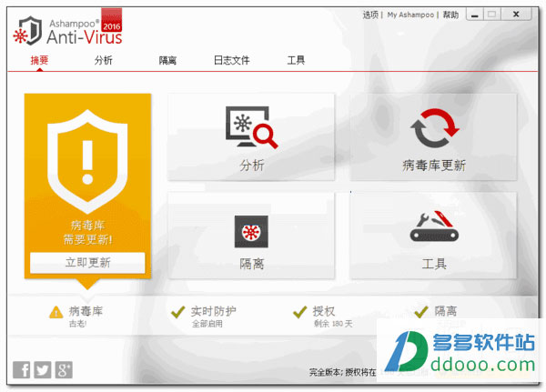Click the 授权 status label
546x392 pixels.
click(x=323, y=310)
